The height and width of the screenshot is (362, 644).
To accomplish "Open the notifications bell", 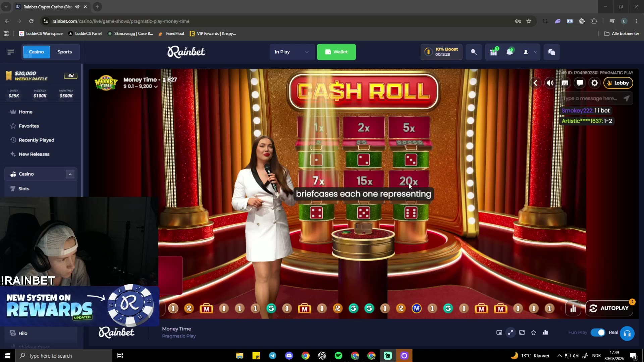I will coord(509,52).
